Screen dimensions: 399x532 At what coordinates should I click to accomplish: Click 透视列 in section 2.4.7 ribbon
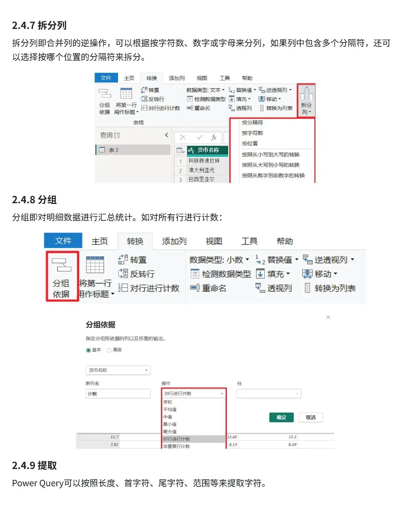click(x=240, y=108)
